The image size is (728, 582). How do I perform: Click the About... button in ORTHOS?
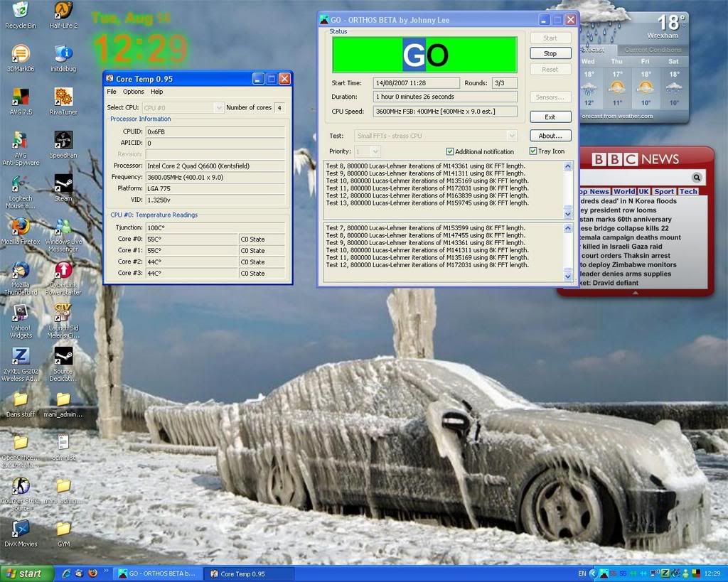tap(550, 136)
